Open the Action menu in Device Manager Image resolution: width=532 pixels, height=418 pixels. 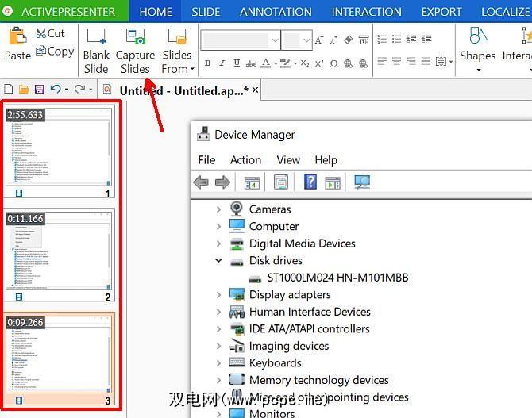[246, 159]
